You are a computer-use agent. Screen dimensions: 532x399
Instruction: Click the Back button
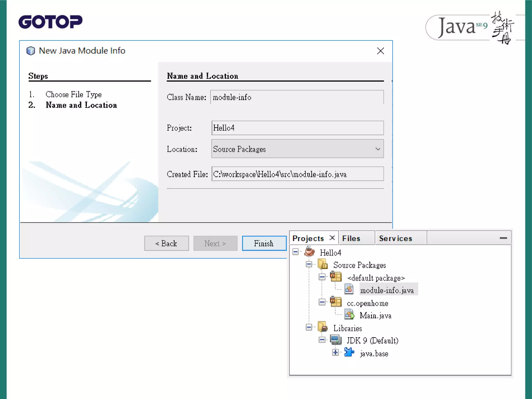click(x=167, y=243)
